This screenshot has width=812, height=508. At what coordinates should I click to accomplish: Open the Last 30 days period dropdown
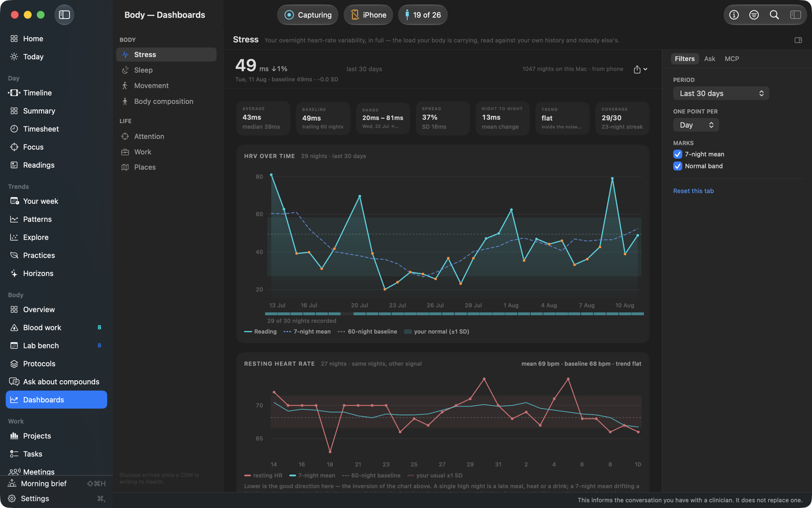click(x=721, y=93)
